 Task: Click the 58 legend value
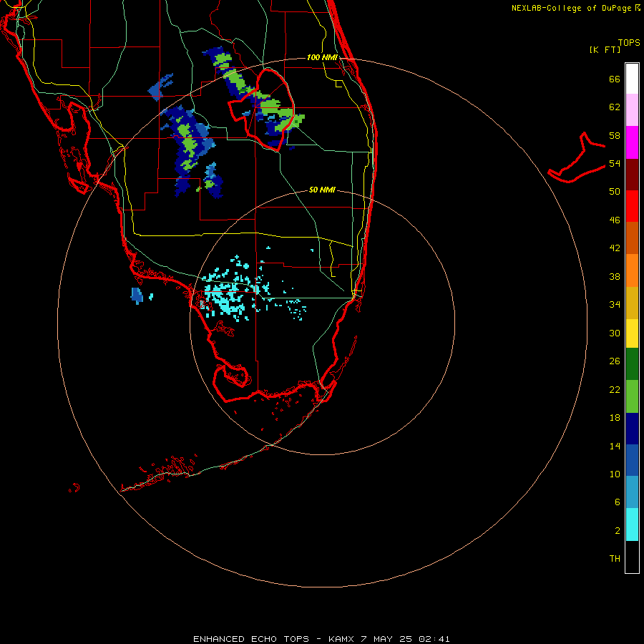tap(615, 135)
